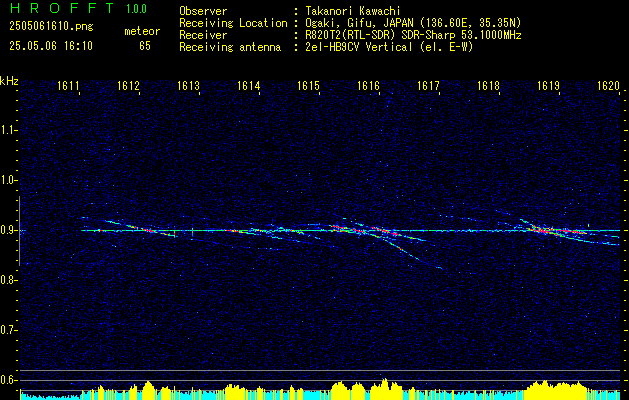Click the 1613 time marker
The image size is (629, 400).
(189, 86)
